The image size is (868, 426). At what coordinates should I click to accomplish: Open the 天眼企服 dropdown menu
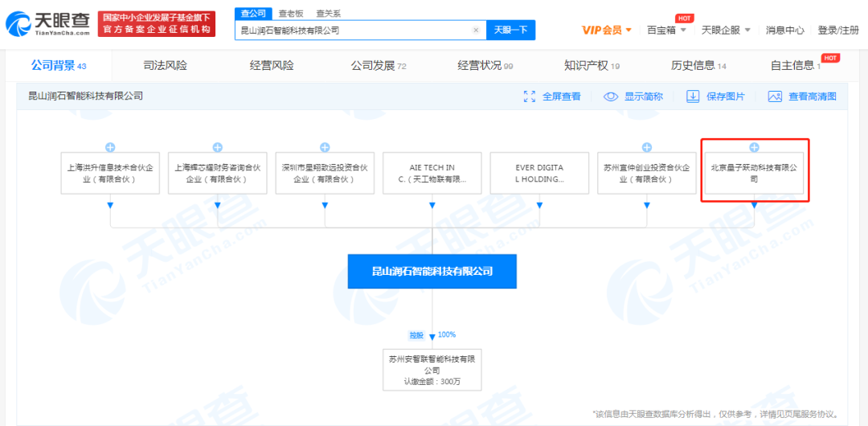tap(726, 30)
